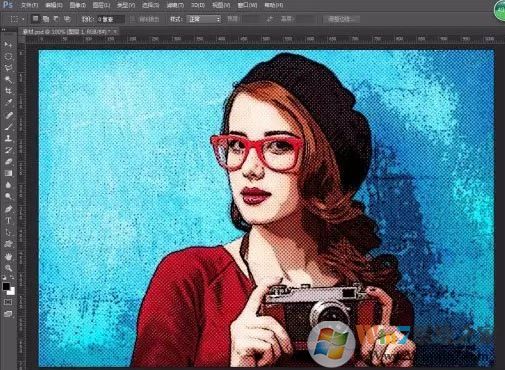Click the Refine Edge button
Image resolution: width=505 pixels, height=370 pixels.
click(341, 19)
